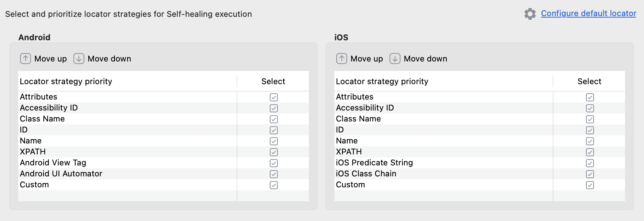Select the XPATH row under iOS
Screen dimensions: 644x221
[x=480, y=152]
